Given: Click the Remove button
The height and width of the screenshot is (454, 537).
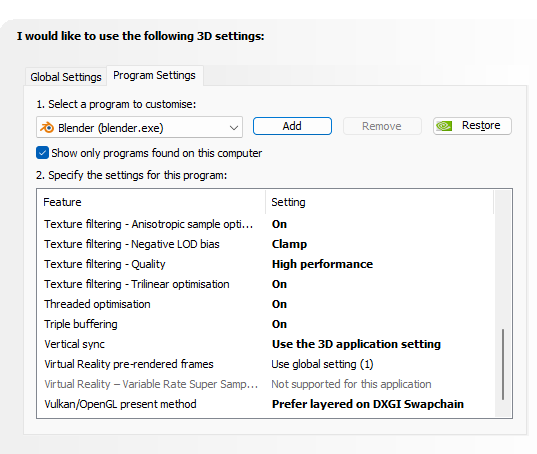Looking at the screenshot, I should 382,126.
